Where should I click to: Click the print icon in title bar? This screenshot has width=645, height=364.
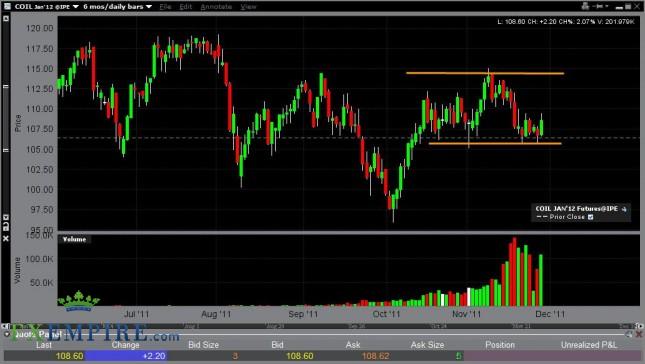(x=586, y=6)
